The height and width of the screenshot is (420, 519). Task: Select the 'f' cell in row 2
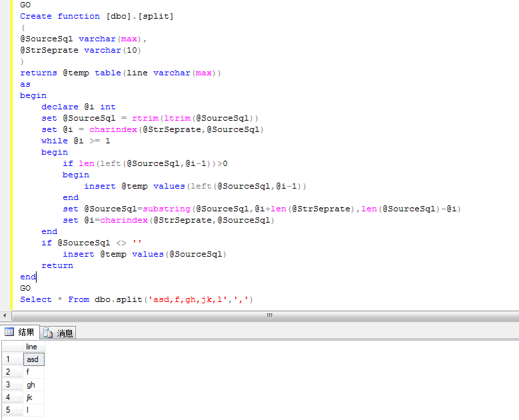click(x=34, y=372)
